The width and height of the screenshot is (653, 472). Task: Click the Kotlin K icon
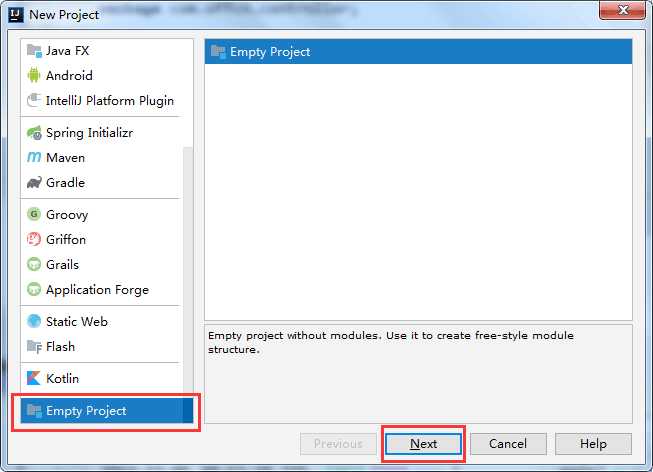pyautogui.click(x=34, y=378)
